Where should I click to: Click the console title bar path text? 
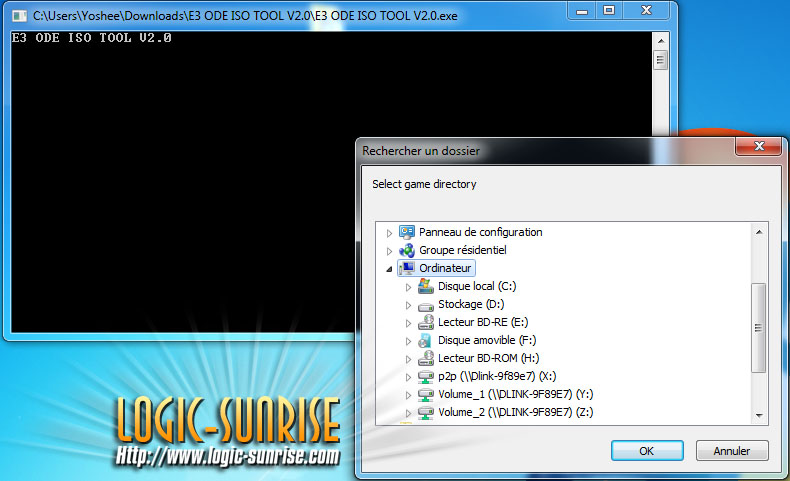point(245,16)
